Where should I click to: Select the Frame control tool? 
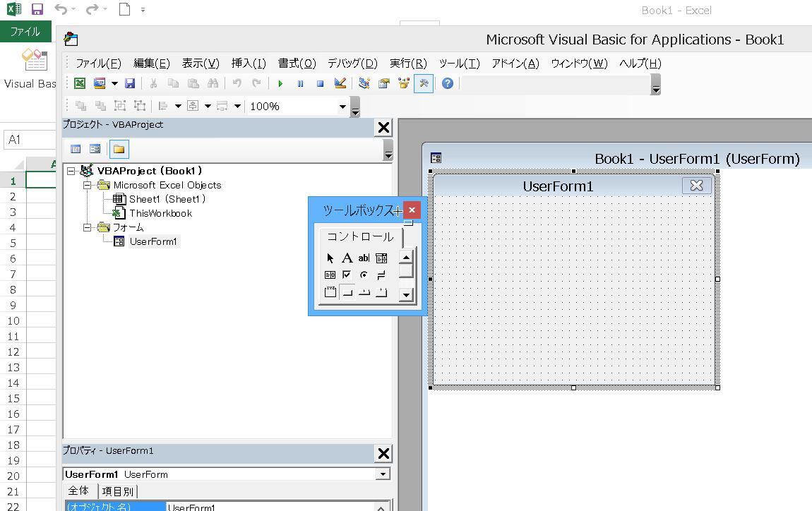click(330, 292)
